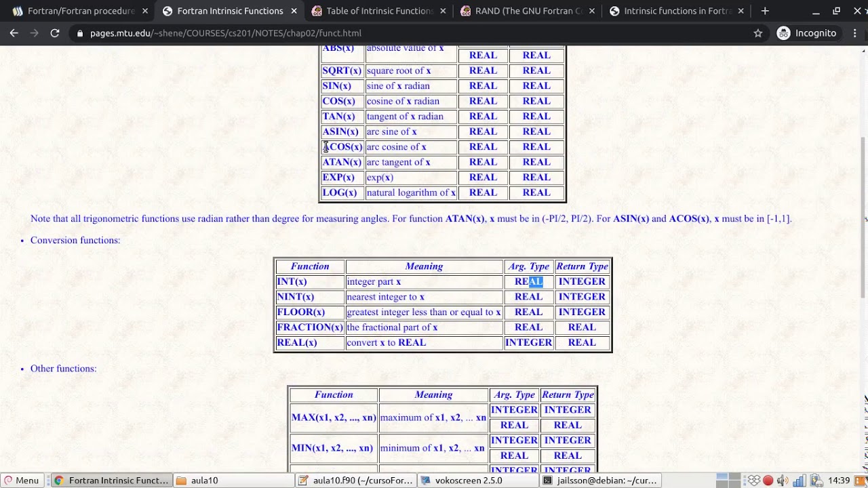The height and width of the screenshot is (488, 868).
Task: Open the Chrome three-dot menu
Action: (854, 33)
